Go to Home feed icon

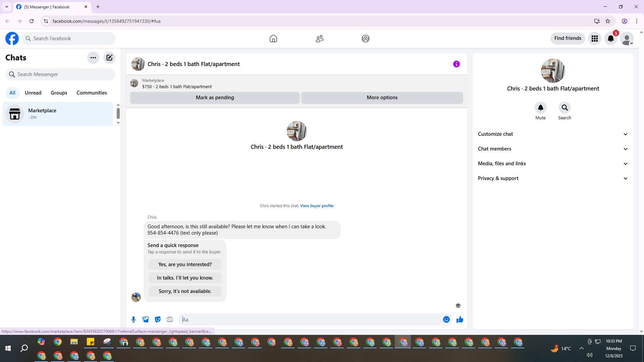tap(273, 39)
